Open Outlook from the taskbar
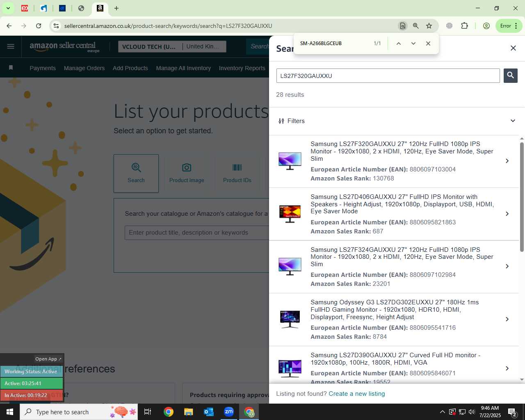525x420 pixels. coord(209,412)
